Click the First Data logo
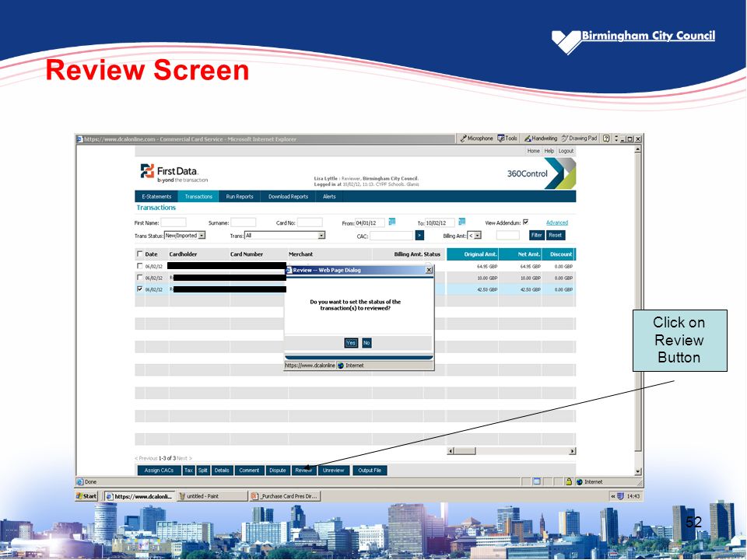The width and height of the screenshot is (747, 560). (x=174, y=173)
